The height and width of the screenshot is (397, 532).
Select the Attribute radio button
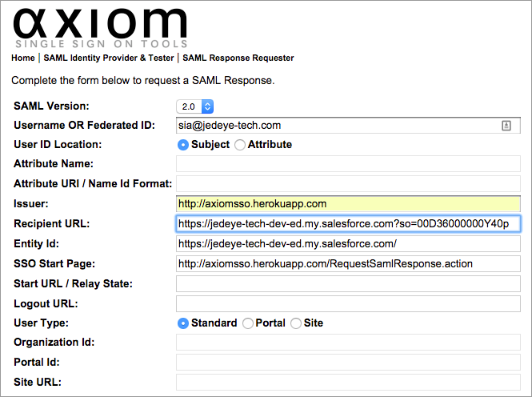click(x=240, y=145)
